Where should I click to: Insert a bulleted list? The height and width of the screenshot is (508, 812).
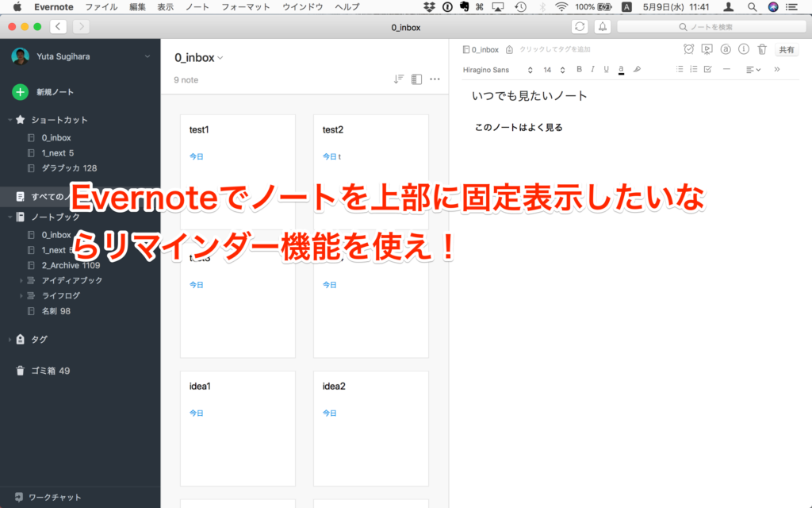pyautogui.click(x=680, y=70)
